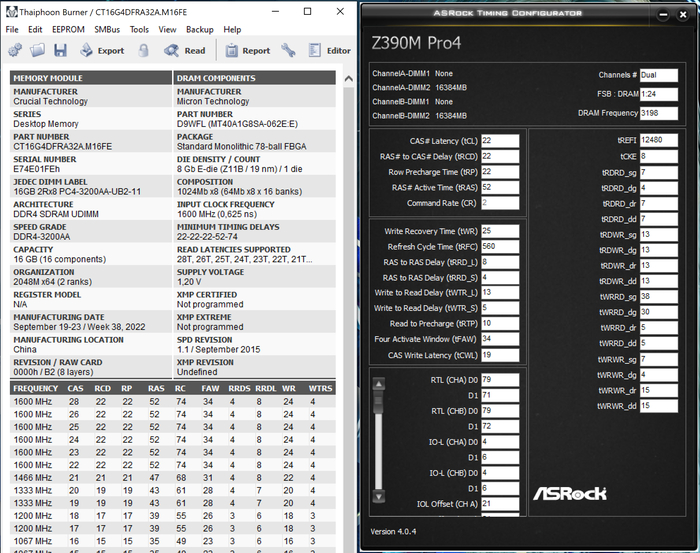Click the DRAM COMPONENTS section header

click(254, 78)
